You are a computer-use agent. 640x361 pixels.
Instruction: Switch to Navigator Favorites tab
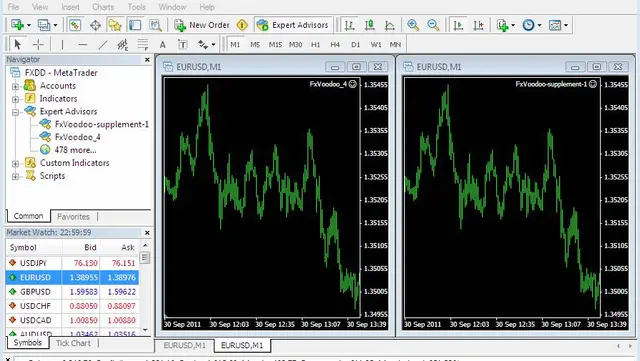pyautogui.click(x=73, y=216)
